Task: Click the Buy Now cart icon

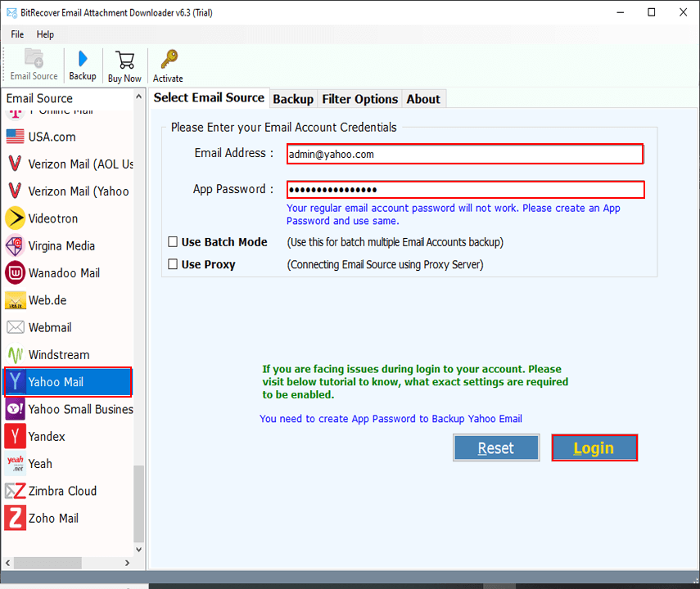Action: point(124,65)
